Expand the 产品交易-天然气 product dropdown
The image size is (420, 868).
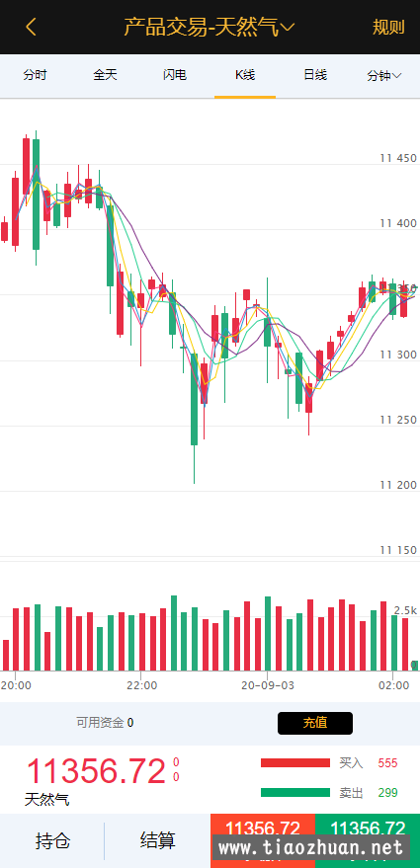tap(210, 27)
